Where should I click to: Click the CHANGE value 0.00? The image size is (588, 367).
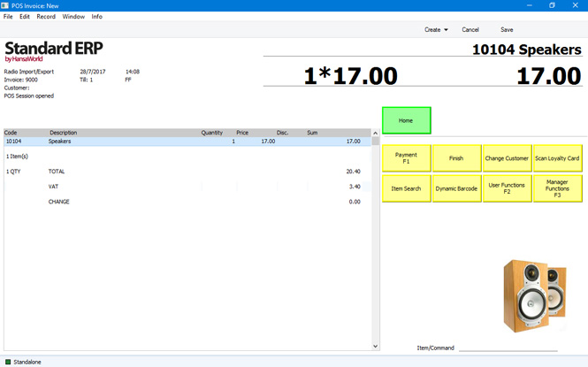[x=355, y=202]
